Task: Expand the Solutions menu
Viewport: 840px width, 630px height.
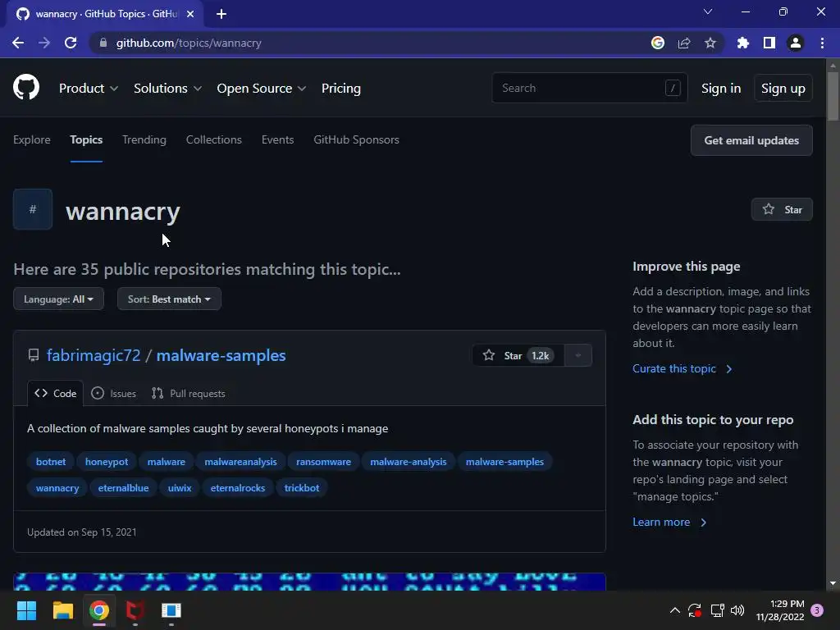Action: tap(167, 89)
